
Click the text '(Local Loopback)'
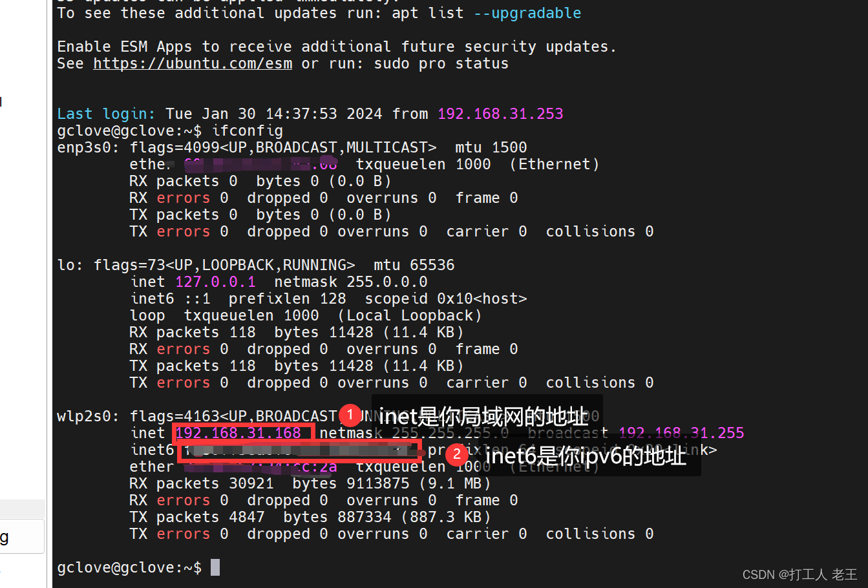(x=410, y=315)
